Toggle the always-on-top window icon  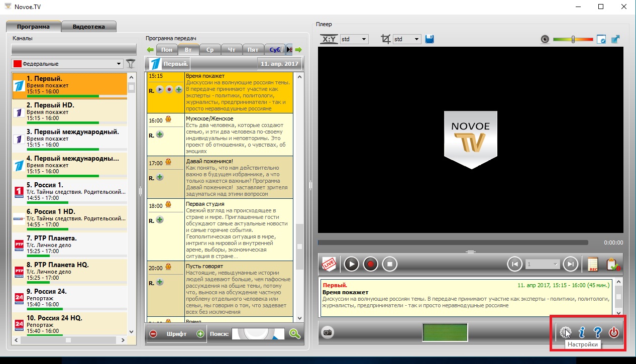[x=601, y=39]
